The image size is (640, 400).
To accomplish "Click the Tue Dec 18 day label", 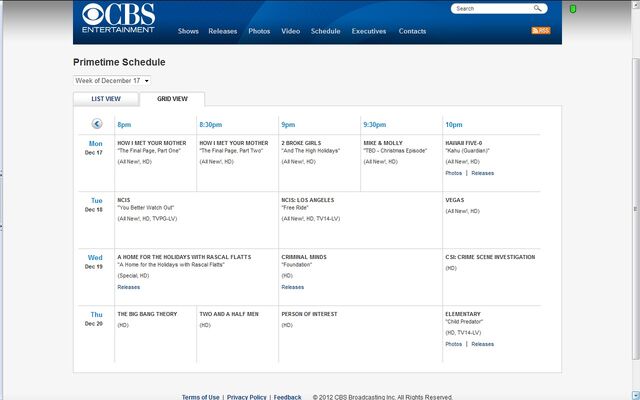I will point(95,204).
